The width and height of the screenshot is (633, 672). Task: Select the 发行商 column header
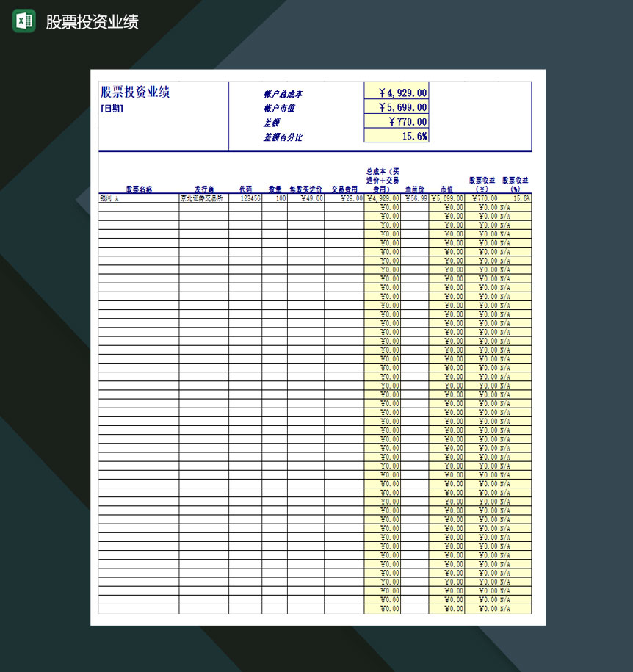[x=203, y=189]
